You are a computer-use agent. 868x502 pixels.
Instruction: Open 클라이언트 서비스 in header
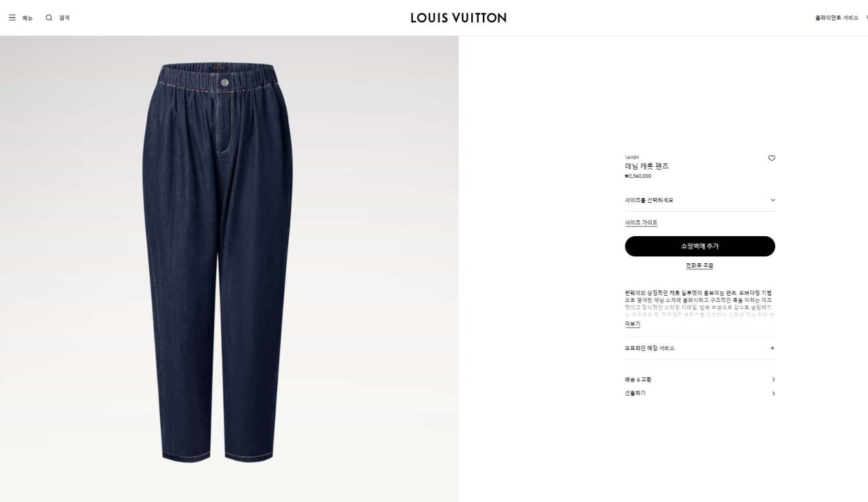click(x=837, y=18)
